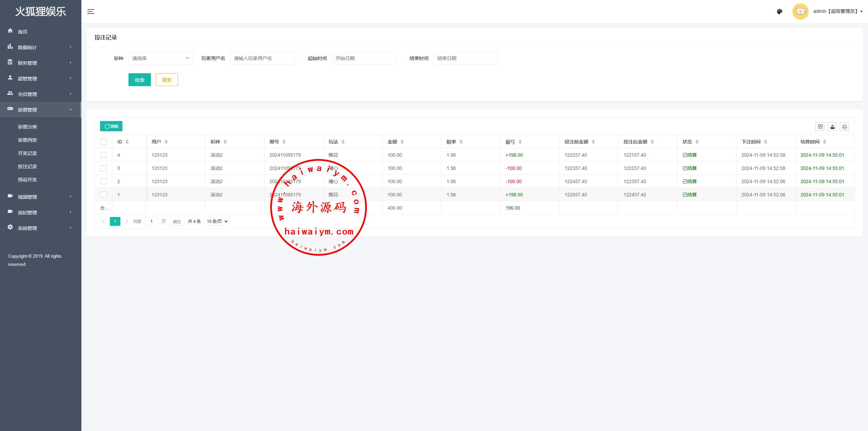868x431 pixels.
Task: Click the print table icon
Action: 844,127
